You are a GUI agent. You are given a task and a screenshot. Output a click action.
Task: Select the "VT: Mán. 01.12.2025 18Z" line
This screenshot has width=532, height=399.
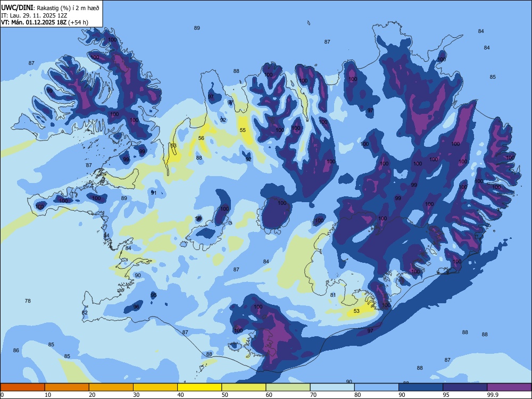pyautogui.click(x=34, y=22)
